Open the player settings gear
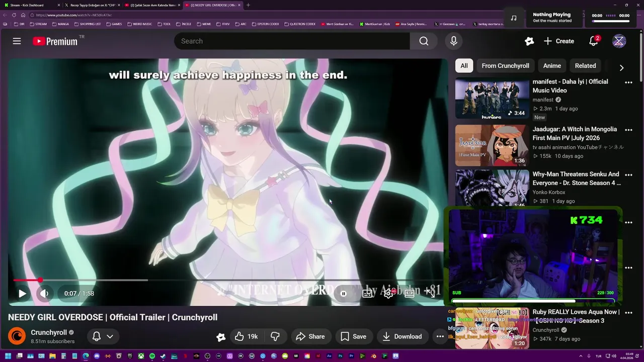Screen dimensions: 644x362 (x=388, y=294)
